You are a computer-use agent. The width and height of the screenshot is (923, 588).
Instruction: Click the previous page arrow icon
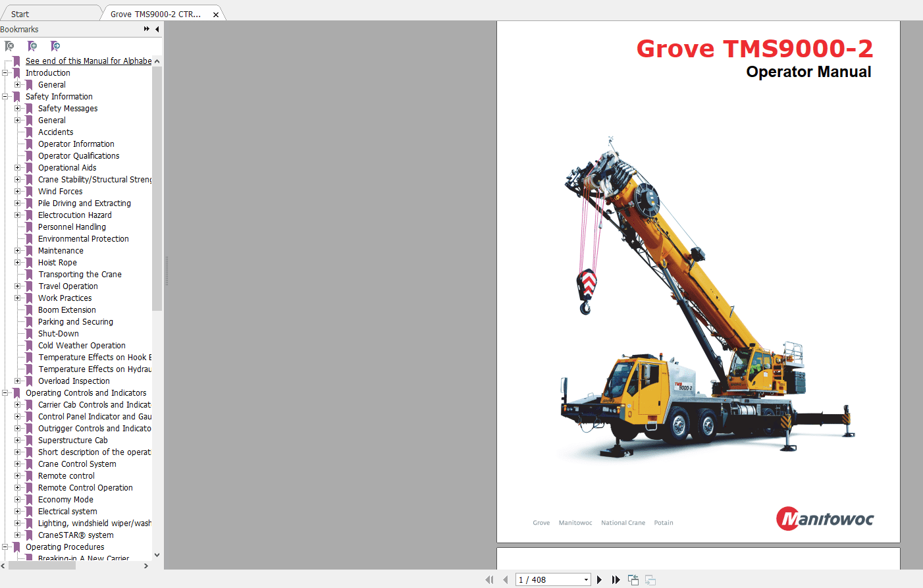click(505, 579)
